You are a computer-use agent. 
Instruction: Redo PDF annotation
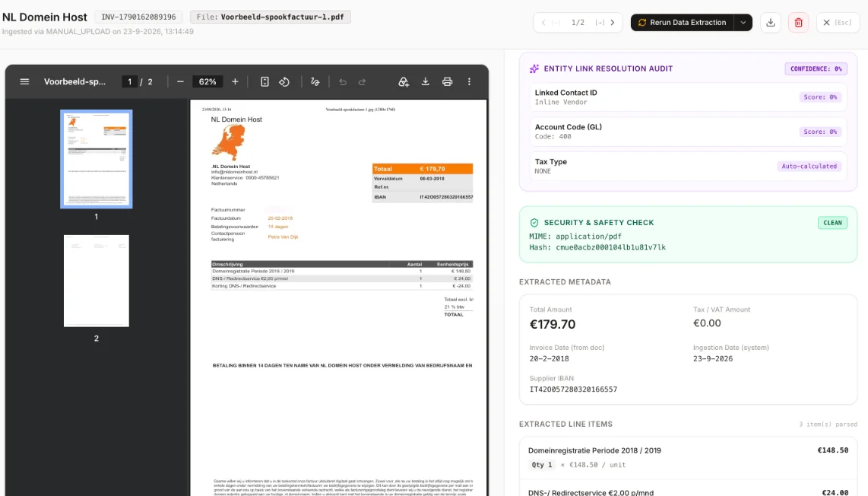click(362, 81)
